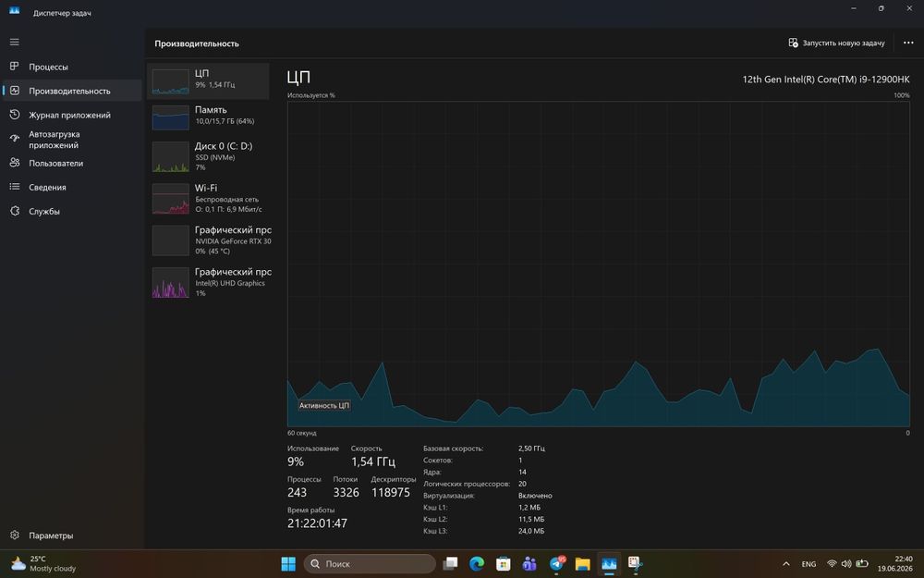
Task: Open the three-dot more options menu
Action: 908,43
